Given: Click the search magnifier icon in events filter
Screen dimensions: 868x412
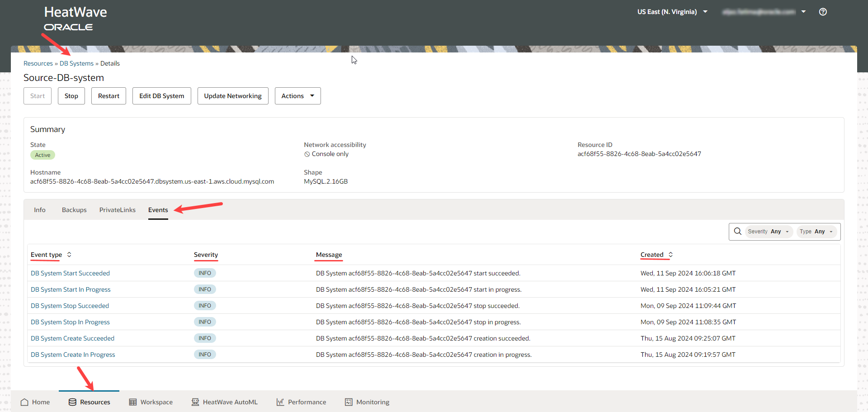Looking at the screenshot, I should coord(737,232).
